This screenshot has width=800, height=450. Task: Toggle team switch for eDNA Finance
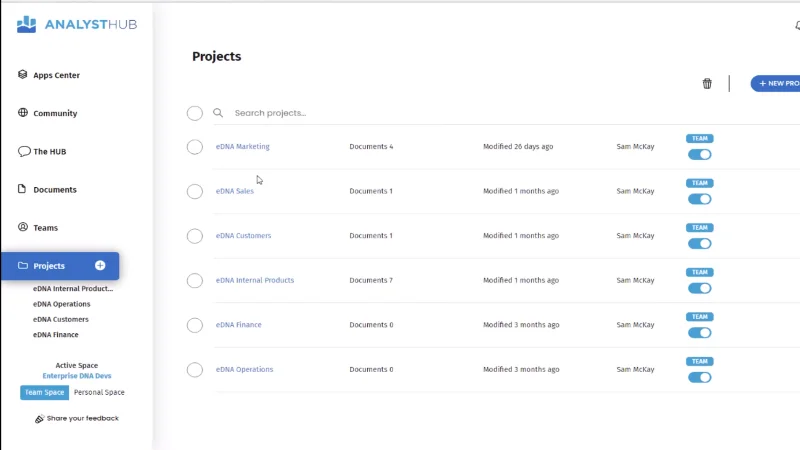click(699, 333)
